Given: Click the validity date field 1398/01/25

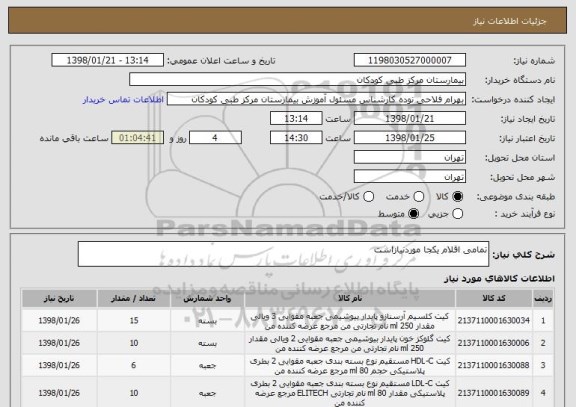Looking at the screenshot, I should pyautogui.click(x=410, y=138).
